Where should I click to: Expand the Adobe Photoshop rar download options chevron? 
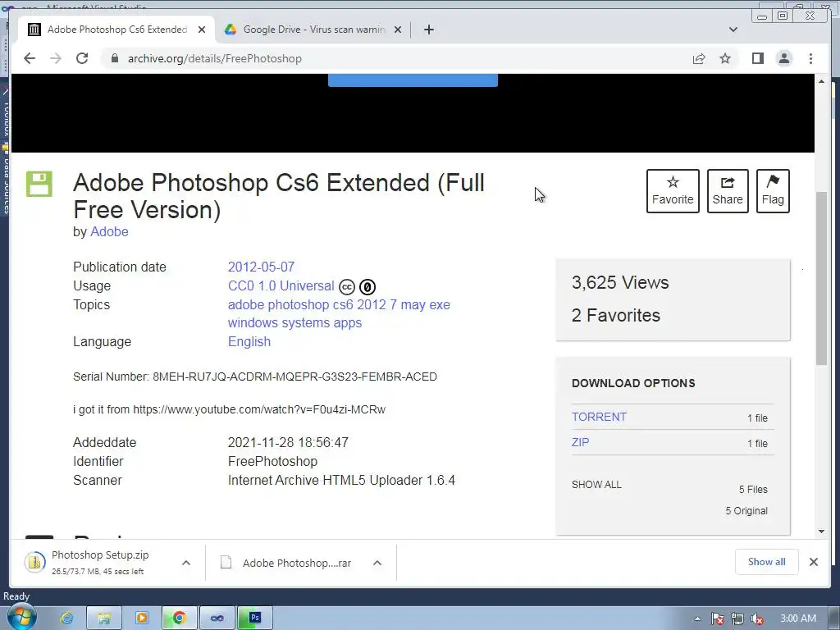(377, 563)
